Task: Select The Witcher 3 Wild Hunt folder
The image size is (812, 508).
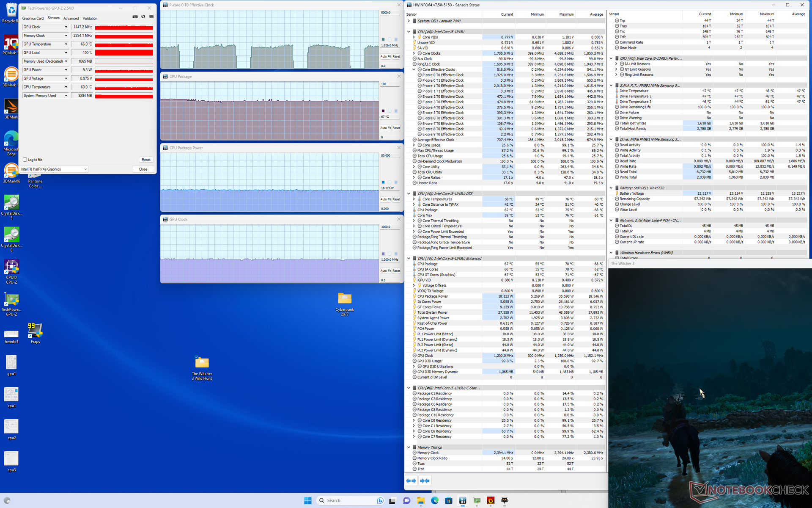Action: [202, 368]
